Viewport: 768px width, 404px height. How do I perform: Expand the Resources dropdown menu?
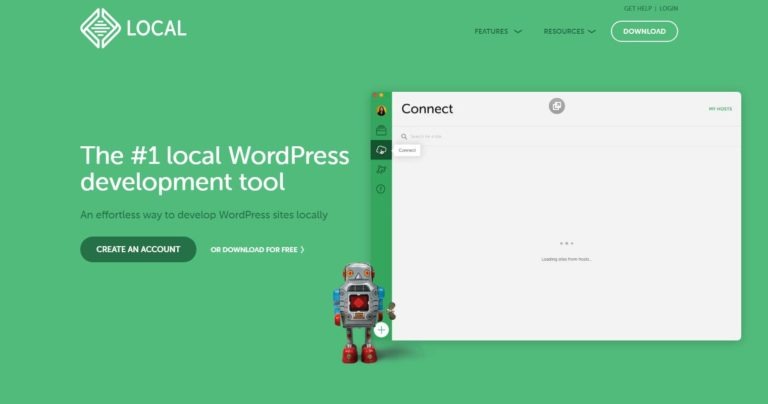569,31
